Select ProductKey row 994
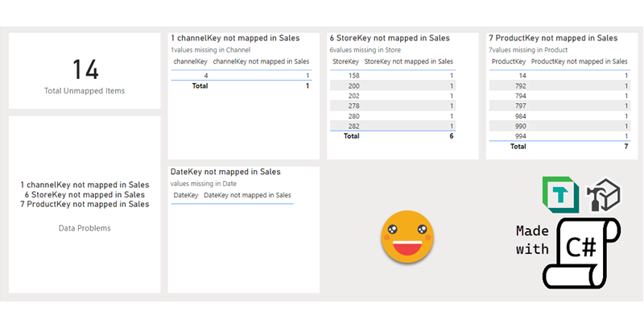 pos(519,136)
